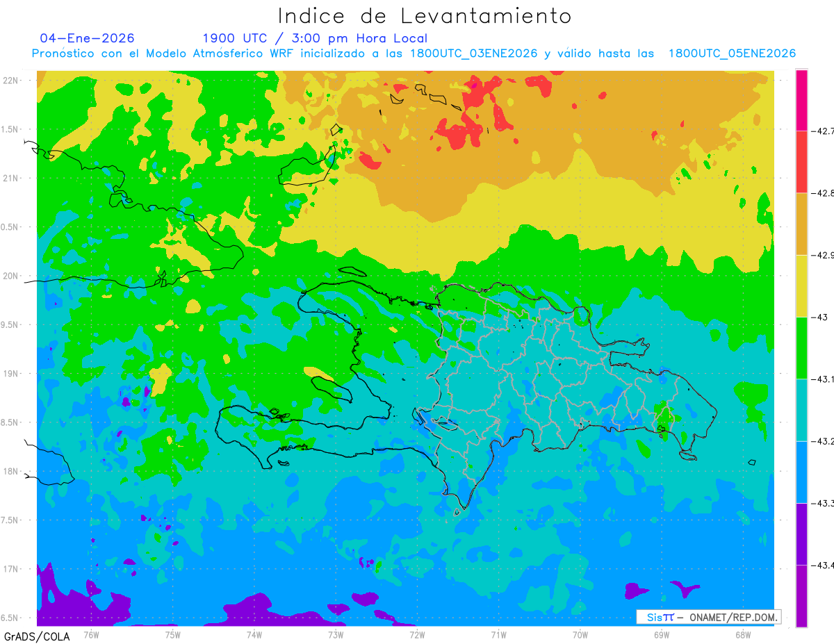834x644 pixels.
Task: Click the title "Indice de Levantamiento"
Action: pos(425,16)
